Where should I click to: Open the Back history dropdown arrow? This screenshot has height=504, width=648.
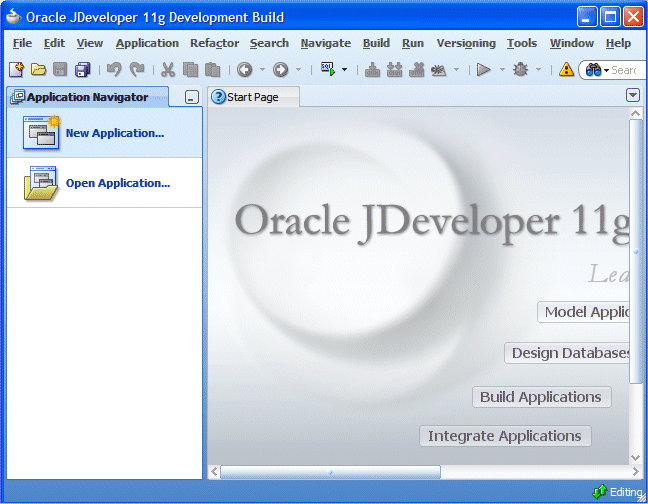(262, 69)
